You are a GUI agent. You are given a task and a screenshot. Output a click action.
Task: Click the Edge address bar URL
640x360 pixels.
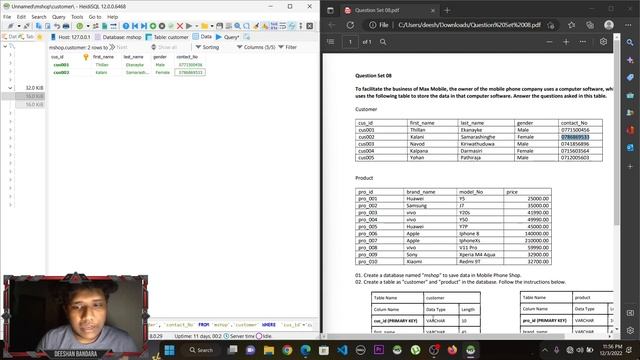(x=469, y=25)
